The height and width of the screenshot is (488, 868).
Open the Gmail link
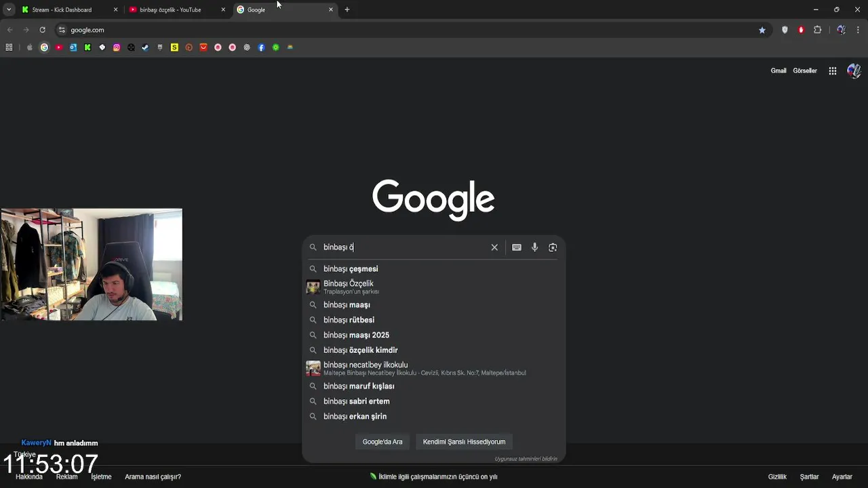click(x=778, y=70)
